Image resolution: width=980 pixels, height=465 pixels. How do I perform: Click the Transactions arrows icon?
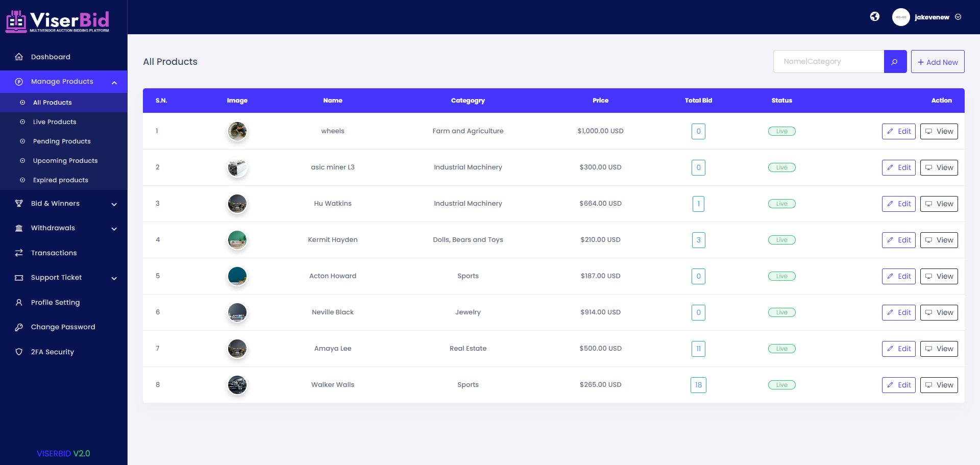[x=19, y=253]
